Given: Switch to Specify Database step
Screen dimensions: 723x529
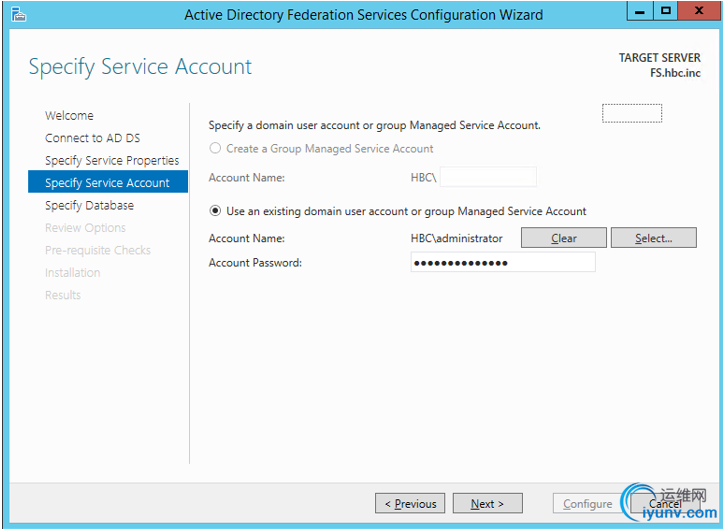Looking at the screenshot, I should point(89,205).
